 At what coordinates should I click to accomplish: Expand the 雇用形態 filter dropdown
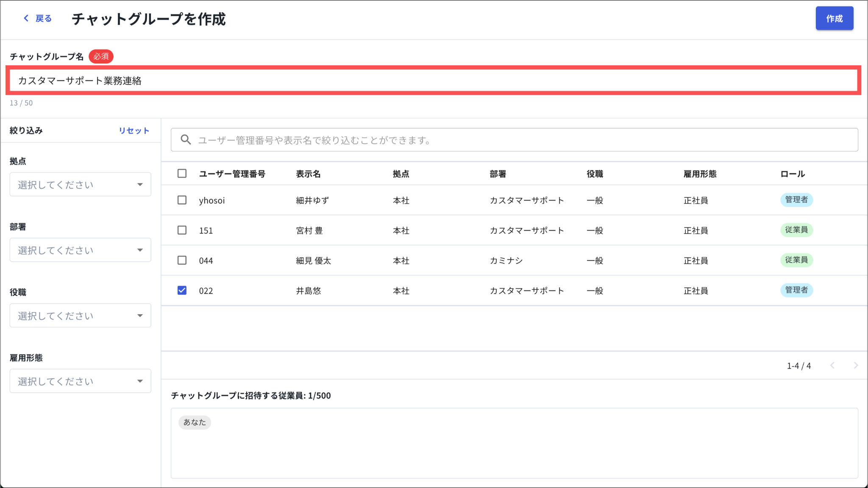[80, 381]
